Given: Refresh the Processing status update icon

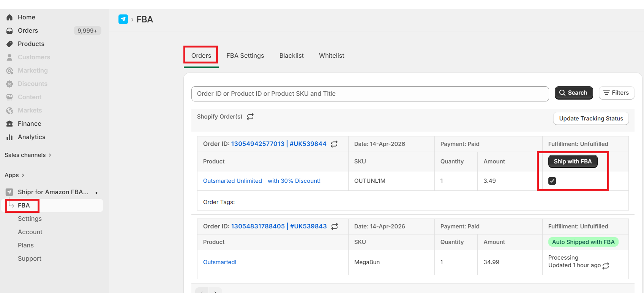Looking at the screenshot, I should click(x=606, y=266).
